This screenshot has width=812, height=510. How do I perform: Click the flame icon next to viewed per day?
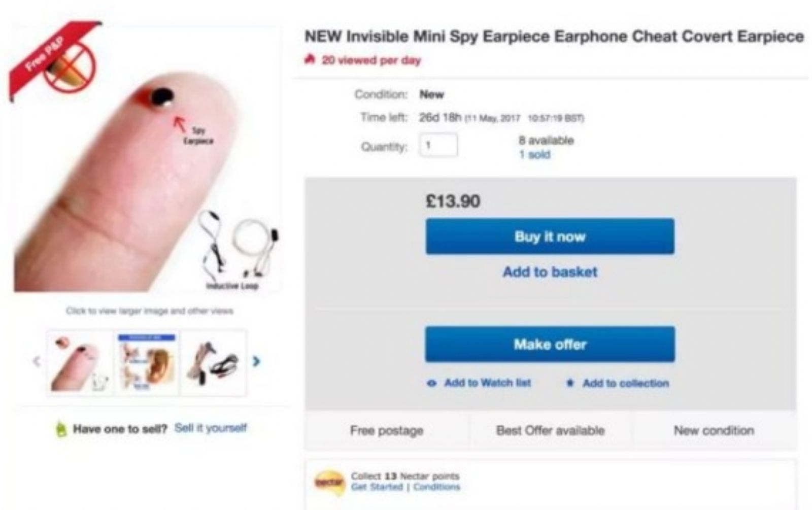[x=310, y=60]
